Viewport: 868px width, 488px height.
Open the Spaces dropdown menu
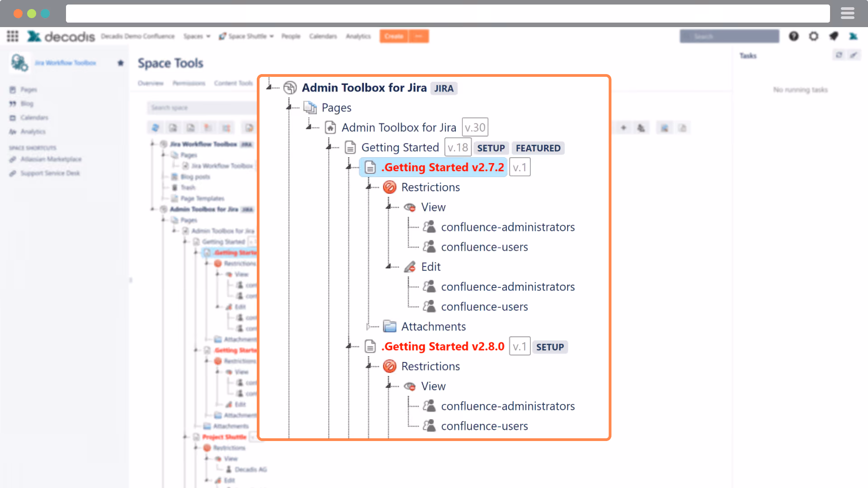197,36
